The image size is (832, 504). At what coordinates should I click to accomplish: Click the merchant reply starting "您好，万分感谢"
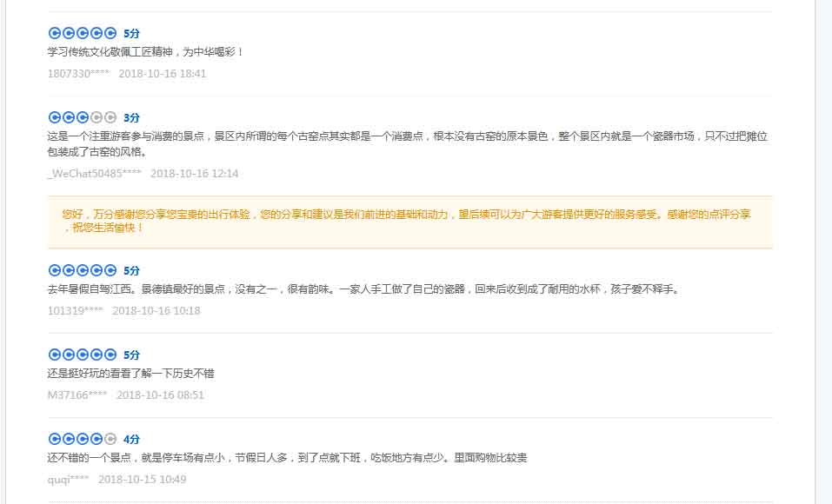click(407, 222)
